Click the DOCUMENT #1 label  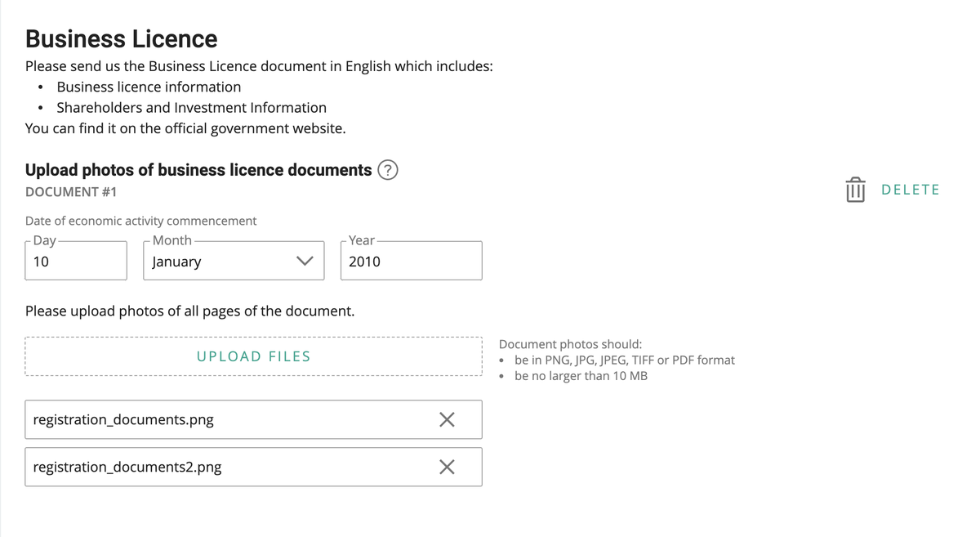71,192
